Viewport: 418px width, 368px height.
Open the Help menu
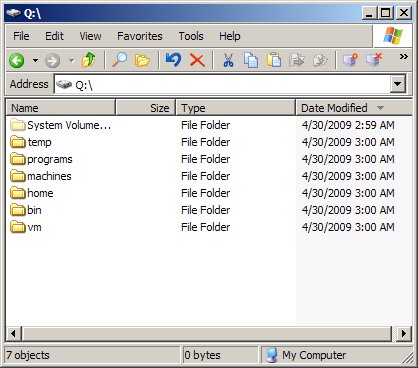pyautogui.click(x=230, y=36)
